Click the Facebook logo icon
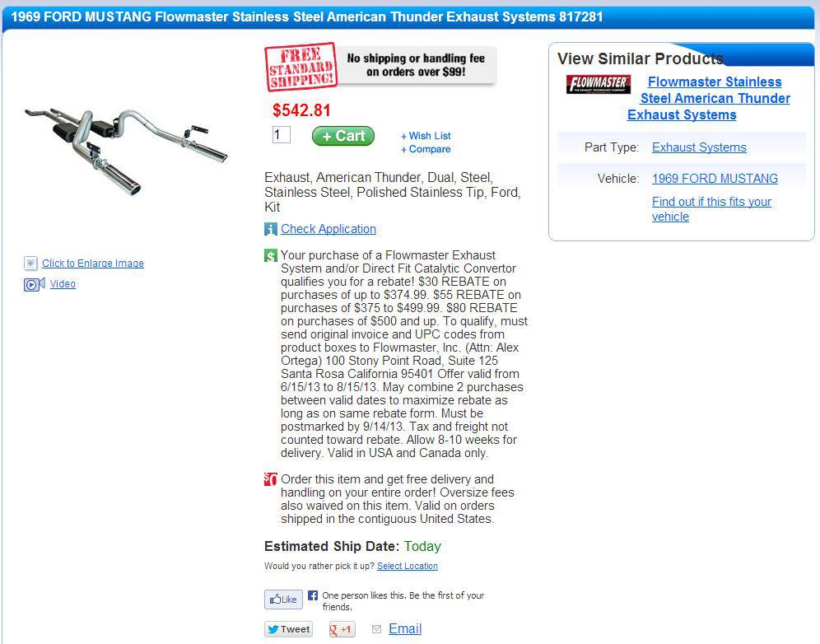 [x=313, y=595]
